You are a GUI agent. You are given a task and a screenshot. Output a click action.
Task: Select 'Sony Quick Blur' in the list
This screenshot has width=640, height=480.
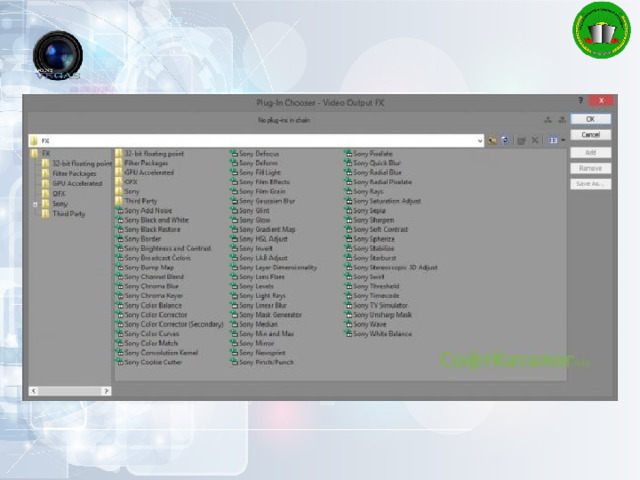click(x=377, y=163)
